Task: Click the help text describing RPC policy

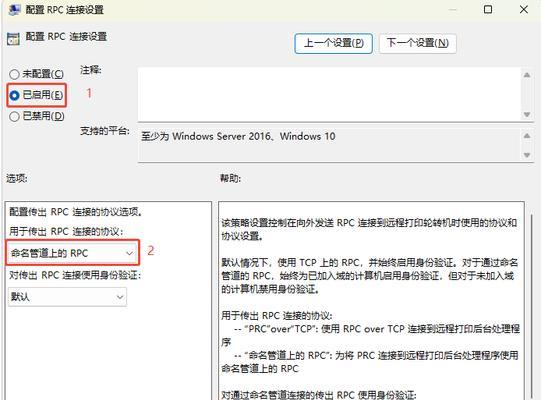Action: (369, 229)
